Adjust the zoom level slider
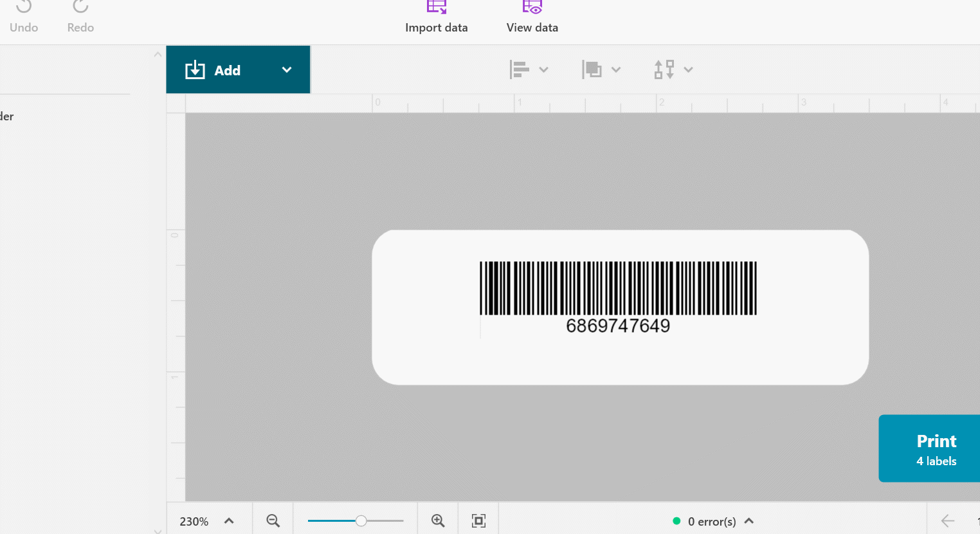Viewport: 980px width, 534px height. [x=361, y=520]
